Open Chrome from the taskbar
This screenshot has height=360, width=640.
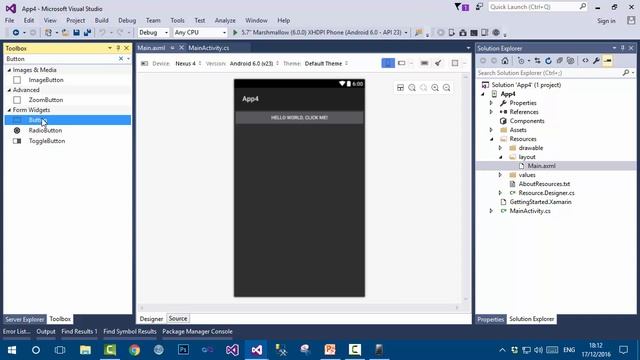pyautogui.click(x=134, y=350)
